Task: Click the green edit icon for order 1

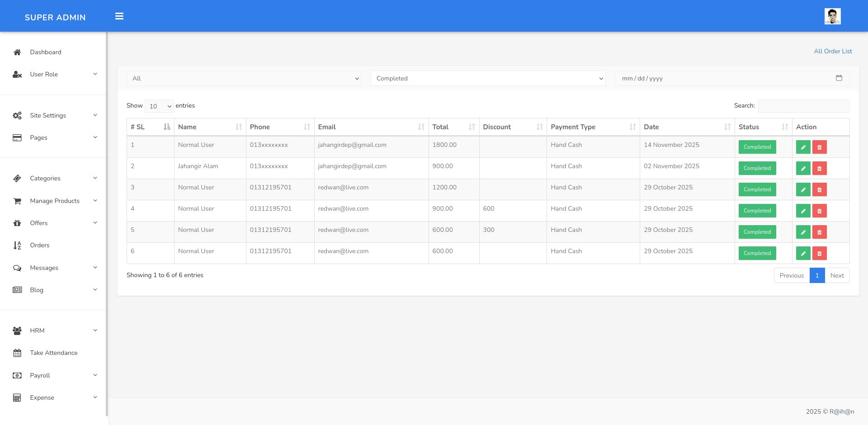Action: pyautogui.click(x=803, y=147)
